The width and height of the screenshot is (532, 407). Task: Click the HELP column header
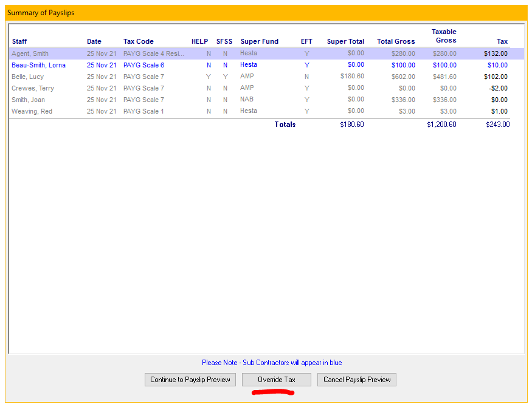point(199,41)
